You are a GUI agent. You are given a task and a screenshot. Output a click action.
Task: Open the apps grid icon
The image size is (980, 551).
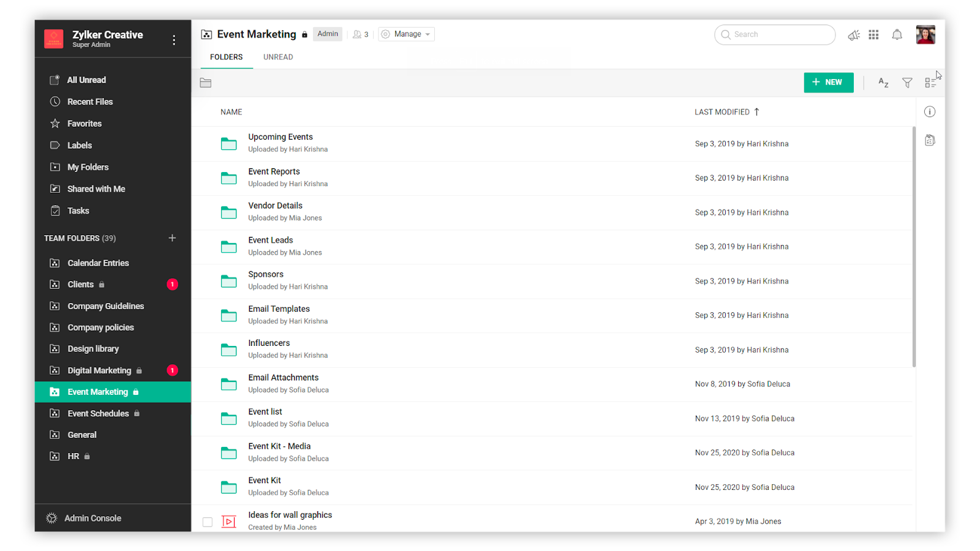coord(874,35)
